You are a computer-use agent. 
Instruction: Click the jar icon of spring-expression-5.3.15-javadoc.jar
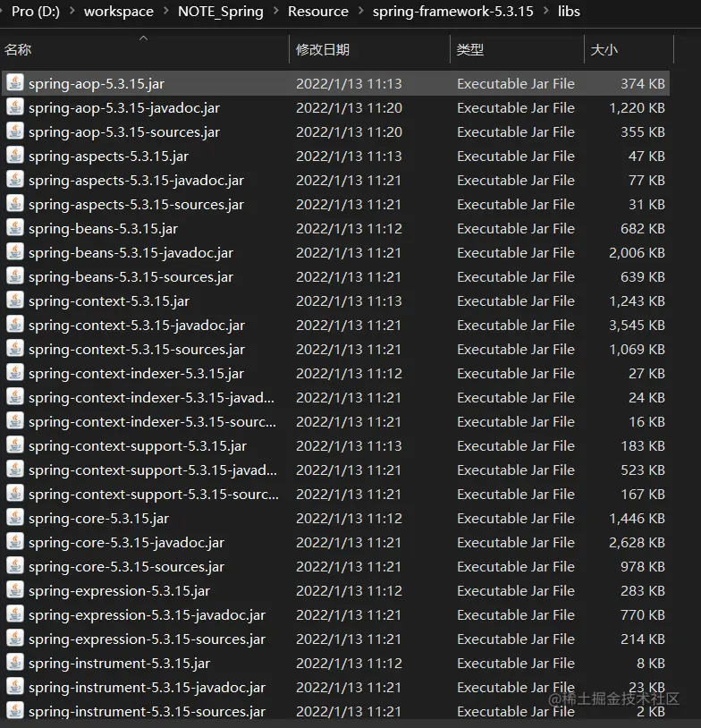pyautogui.click(x=15, y=614)
